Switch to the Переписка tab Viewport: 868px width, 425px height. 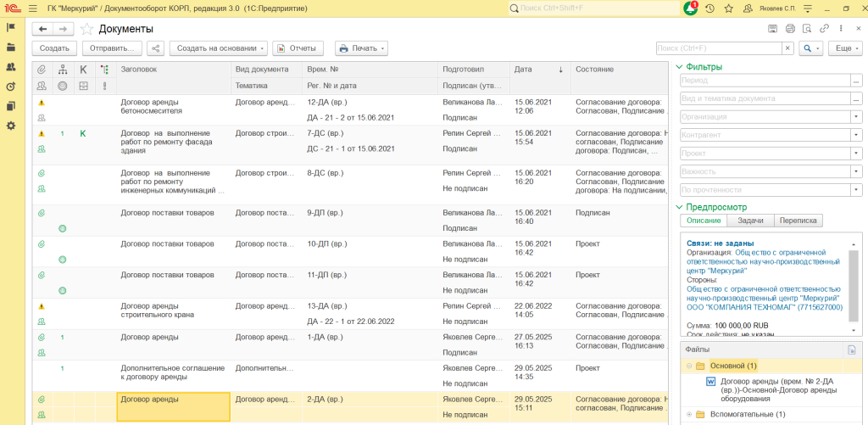(798, 221)
